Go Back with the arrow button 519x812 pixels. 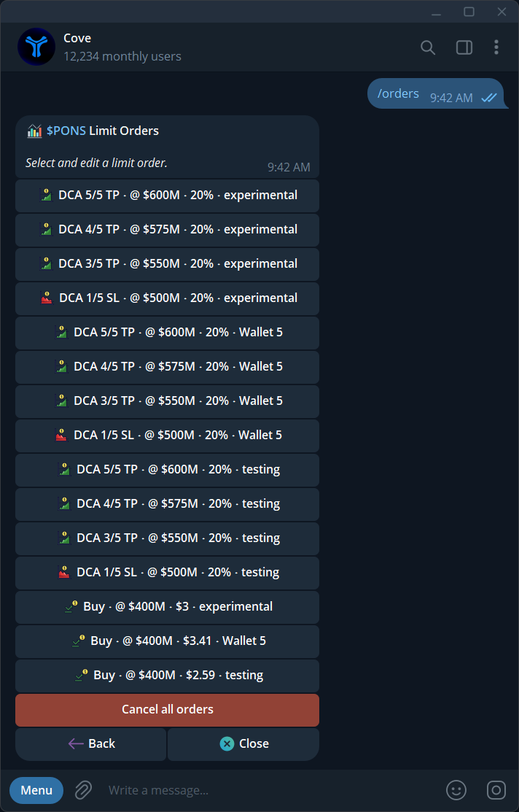[x=91, y=743]
